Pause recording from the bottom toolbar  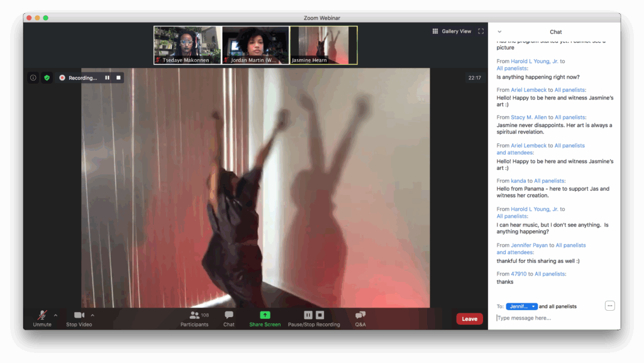pos(308,315)
